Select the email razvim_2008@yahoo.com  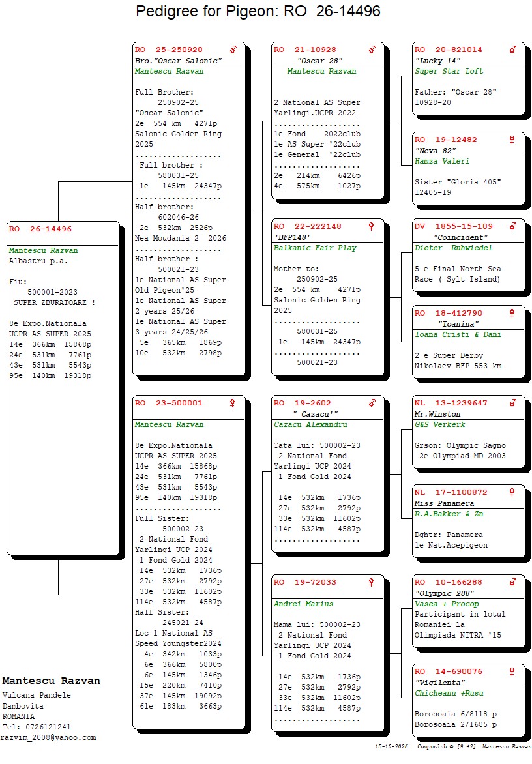click(48, 738)
